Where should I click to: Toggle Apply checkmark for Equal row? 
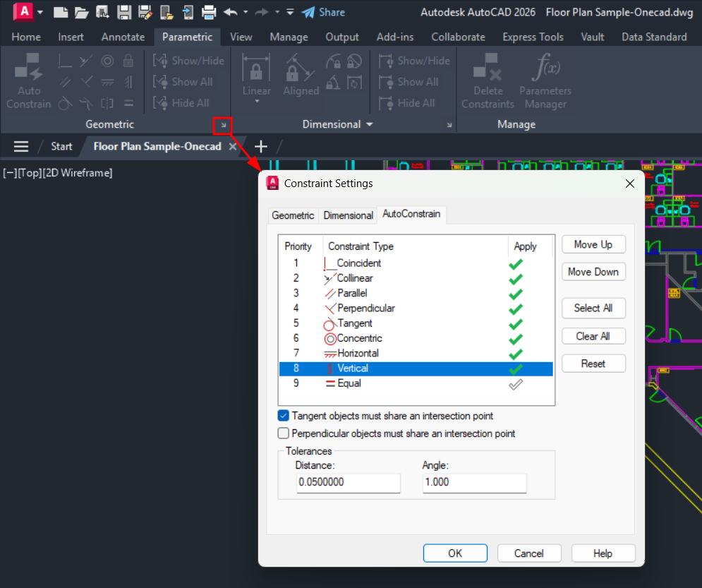click(516, 384)
